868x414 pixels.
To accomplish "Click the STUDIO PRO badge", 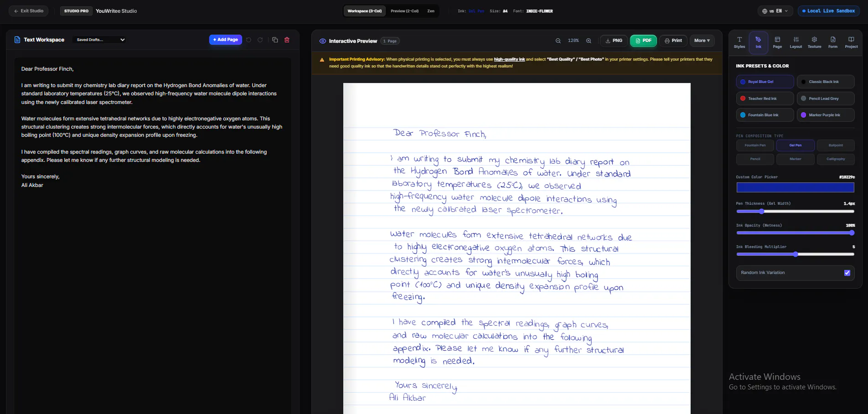I will click(x=76, y=11).
